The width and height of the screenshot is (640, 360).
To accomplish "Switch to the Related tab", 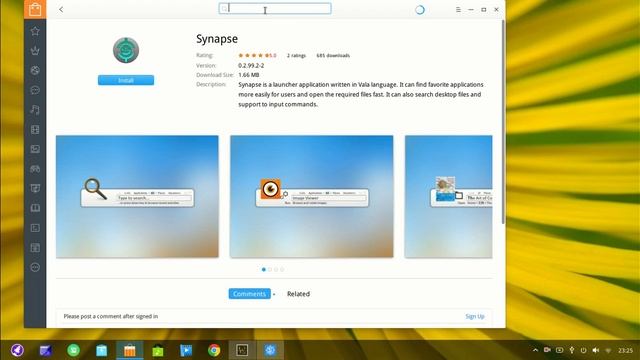I will (x=298, y=294).
